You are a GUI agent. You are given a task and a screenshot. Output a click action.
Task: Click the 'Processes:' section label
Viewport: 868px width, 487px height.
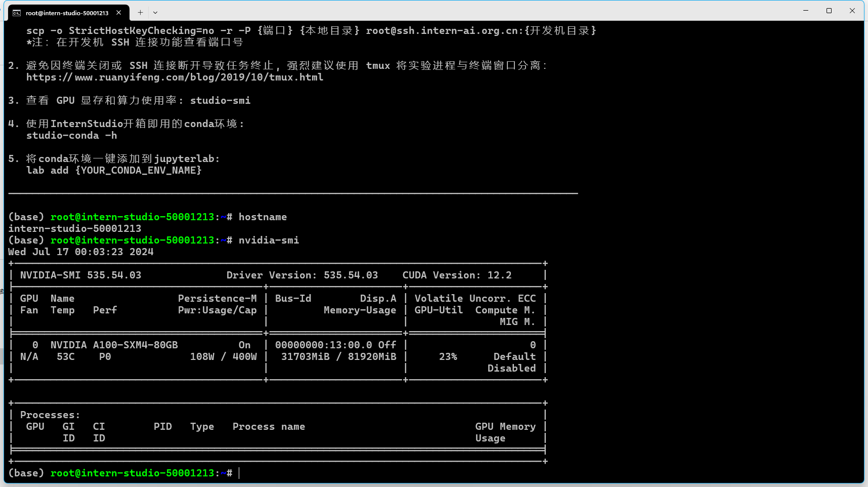[x=50, y=415]
